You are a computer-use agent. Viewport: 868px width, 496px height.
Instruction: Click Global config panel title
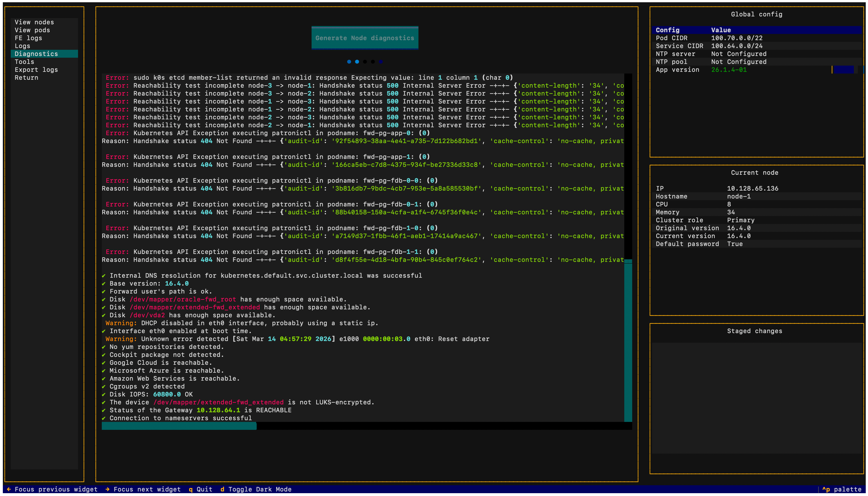click(x=757, y=14)
